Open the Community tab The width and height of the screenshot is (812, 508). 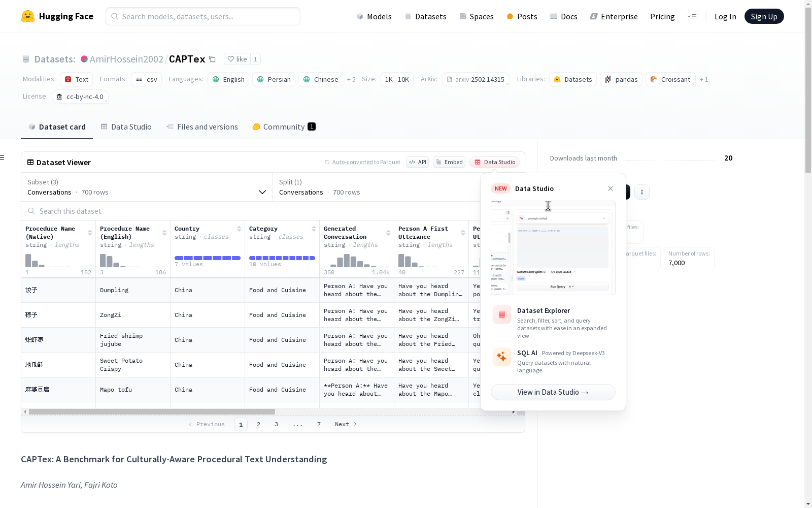click(x=284, y=127)
